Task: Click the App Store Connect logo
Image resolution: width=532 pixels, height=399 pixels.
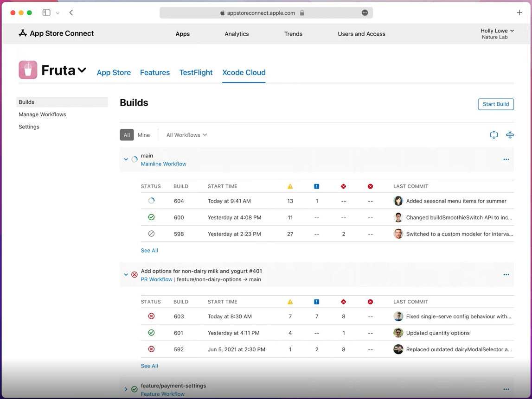Action: [x=56, y=33]
